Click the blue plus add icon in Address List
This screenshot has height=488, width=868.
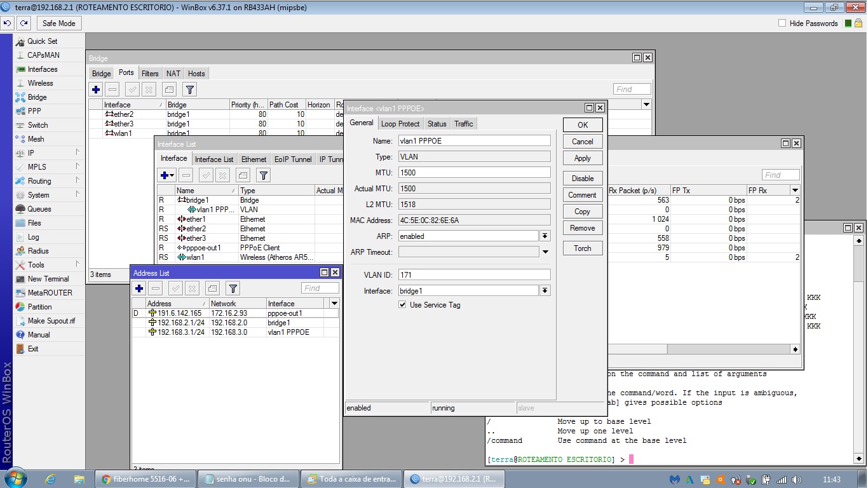coord(139,288)
